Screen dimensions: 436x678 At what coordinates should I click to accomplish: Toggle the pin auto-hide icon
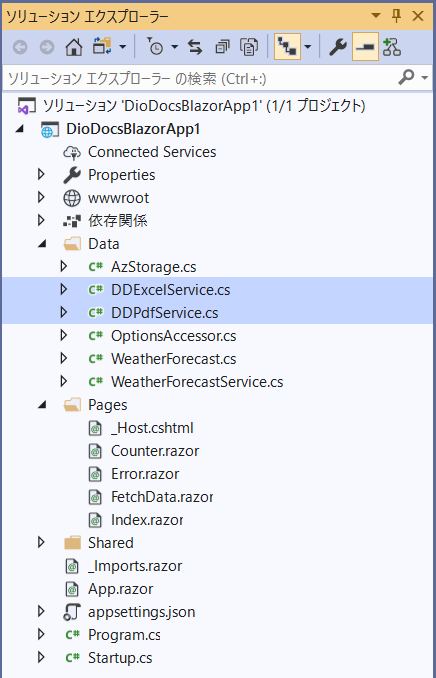click(x=396, y=16)
